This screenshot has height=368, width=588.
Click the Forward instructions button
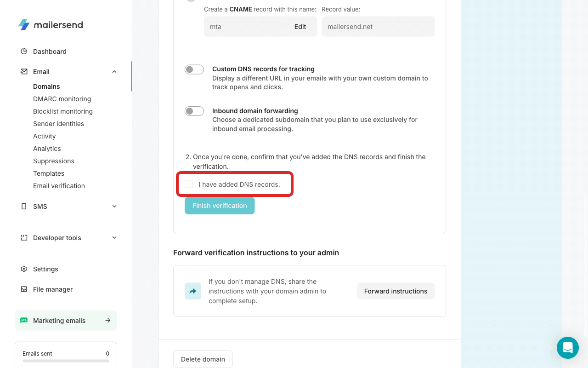[396, 291]
